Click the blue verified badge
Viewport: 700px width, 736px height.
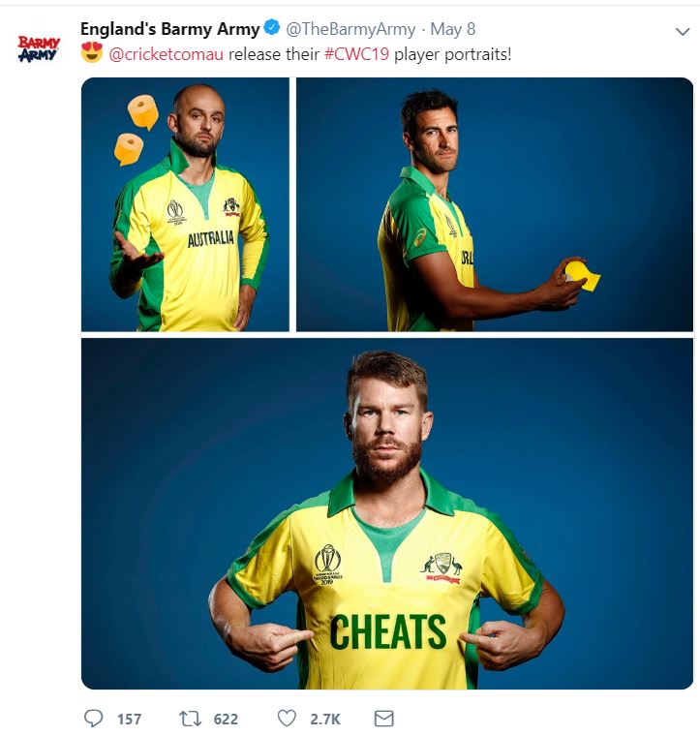click(x=272, y=29)
